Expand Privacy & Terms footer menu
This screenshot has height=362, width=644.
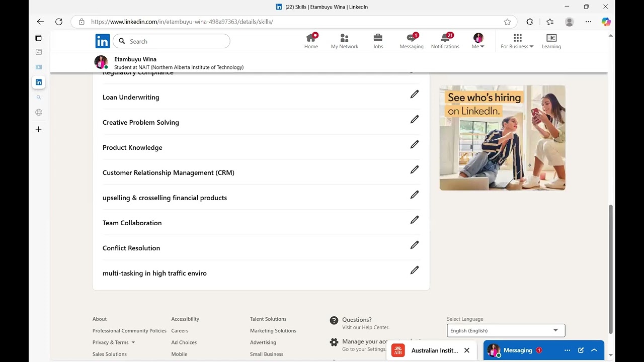pos(114,342)
